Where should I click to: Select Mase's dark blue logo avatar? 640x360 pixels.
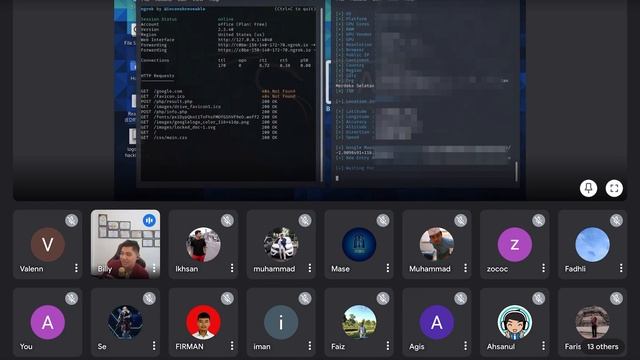[359, 244]
